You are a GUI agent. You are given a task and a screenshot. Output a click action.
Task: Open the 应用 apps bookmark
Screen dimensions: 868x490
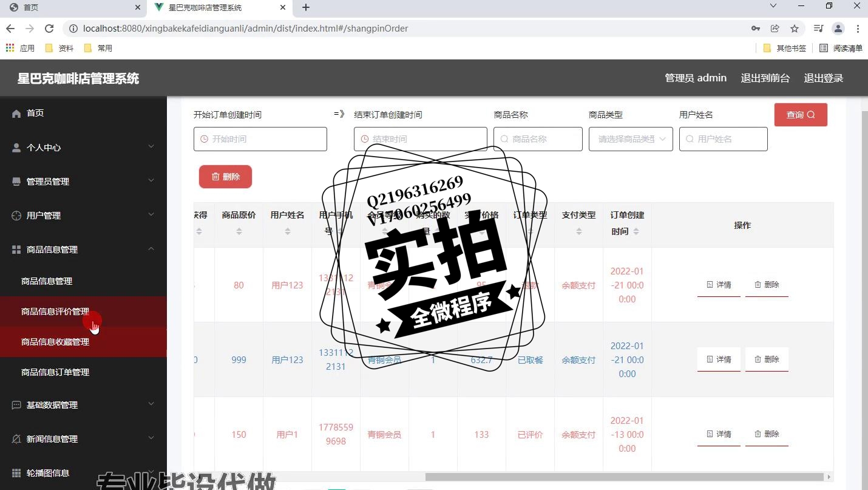20,48
